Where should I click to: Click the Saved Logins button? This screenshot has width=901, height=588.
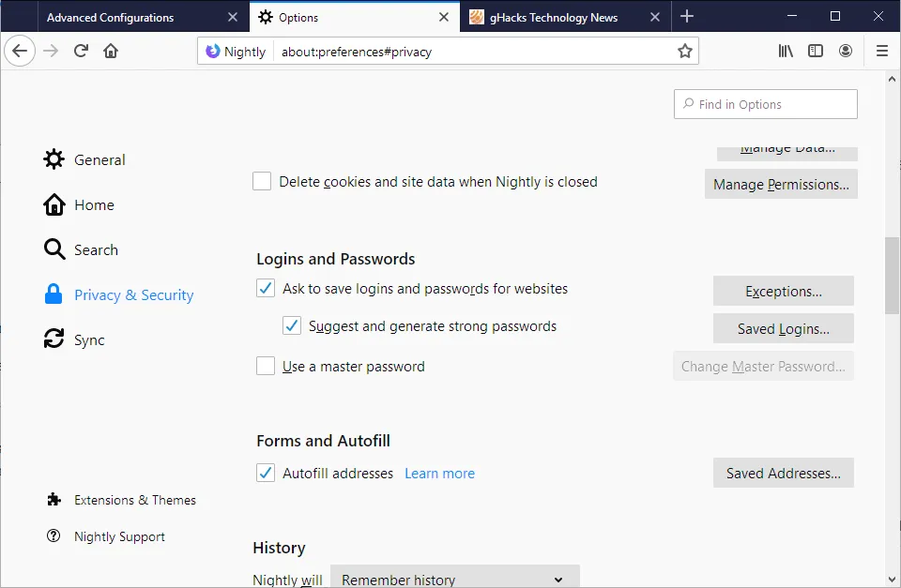coord(783,328)
